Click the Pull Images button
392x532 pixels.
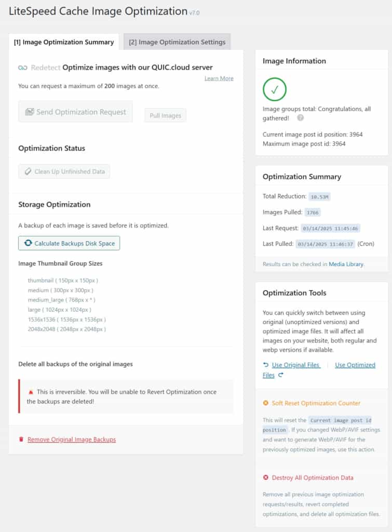coord(165,115)
